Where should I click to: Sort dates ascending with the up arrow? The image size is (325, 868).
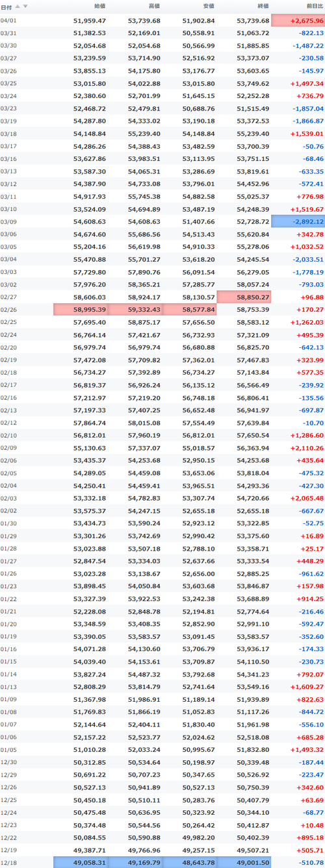click(x=18, y=6)
